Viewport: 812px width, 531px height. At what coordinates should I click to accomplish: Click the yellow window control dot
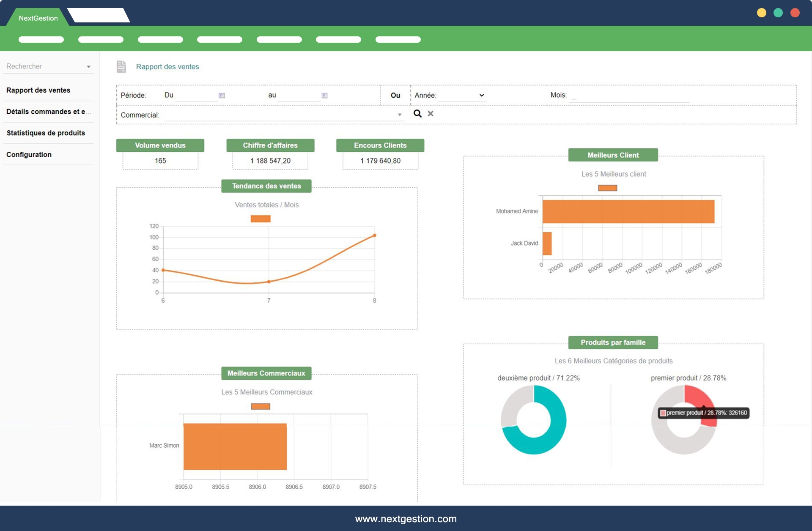pyautogui.click(x=761, y=13)
